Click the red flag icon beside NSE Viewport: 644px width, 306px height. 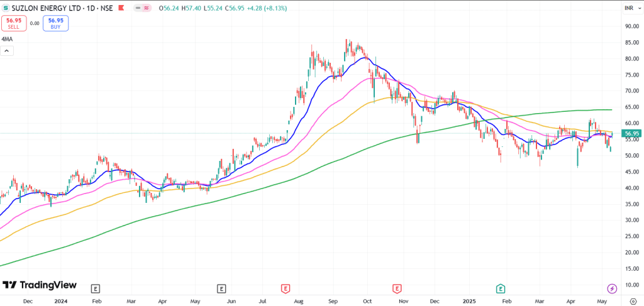(121, 8)
